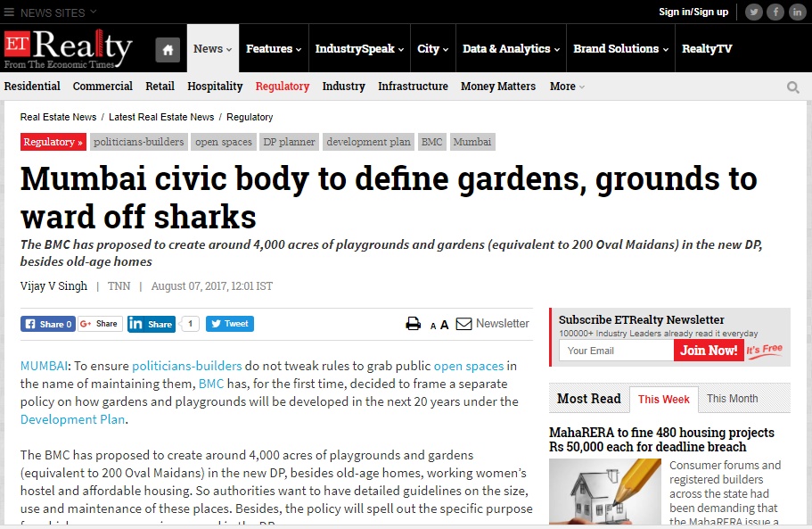Print the article via printer icon
The height and width of the screenshot is (529, 812).
tap(414, 324)
